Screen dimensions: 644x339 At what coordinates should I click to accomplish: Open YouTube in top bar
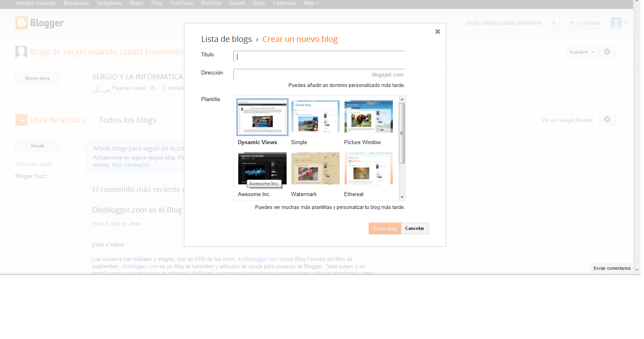(x=182, y=3)
